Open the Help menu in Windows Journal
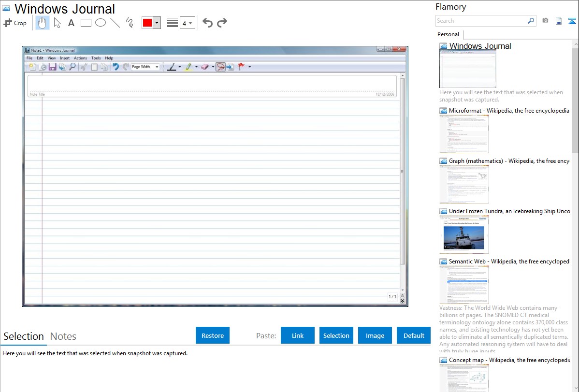The height and width of the screenshot is (392, 579). 109,58
